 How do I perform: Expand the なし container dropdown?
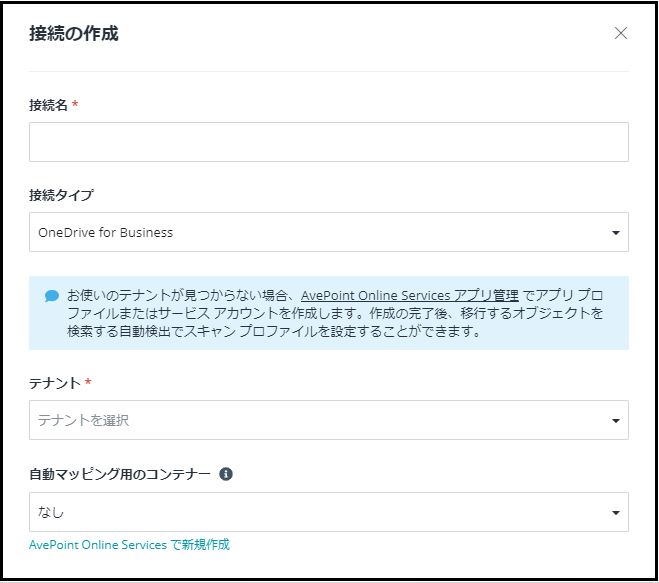pyautogui.click(x=329, y=512)
